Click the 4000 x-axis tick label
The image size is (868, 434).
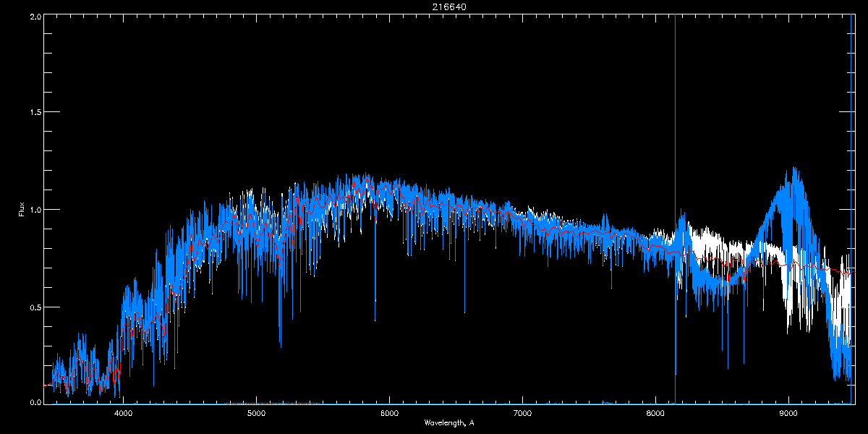coord(123,414)
